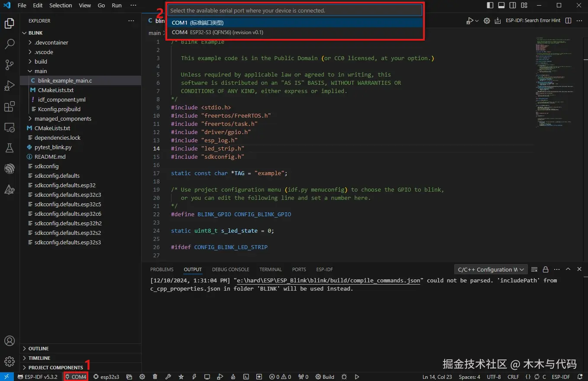This screenshot has height=381, width=588.
Task: Open the C/C++ Configuration output channel dropdown
Action: [491, 269]
